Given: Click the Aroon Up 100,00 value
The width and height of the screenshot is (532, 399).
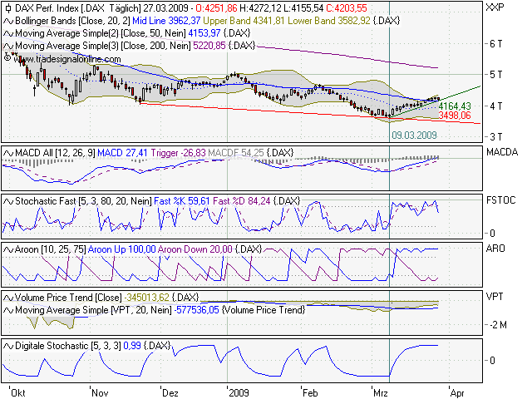Looking at the screenshot, I should click(122, 249).
